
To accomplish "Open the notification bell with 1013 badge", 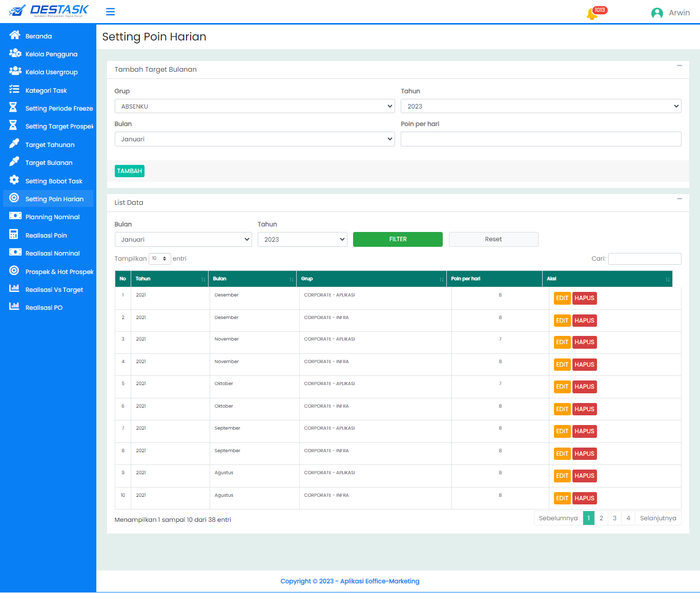I will pyautogui.click(x=592, y=13).
